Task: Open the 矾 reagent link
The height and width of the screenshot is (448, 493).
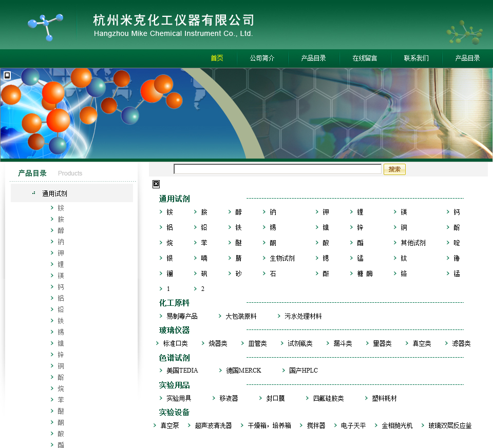Action: click(204, 274)
